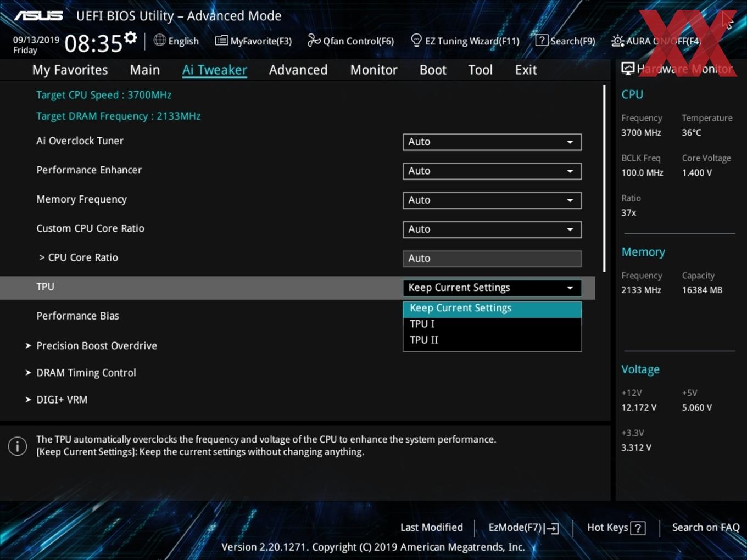
Task: Click the globe language icon
Action: 159,40
